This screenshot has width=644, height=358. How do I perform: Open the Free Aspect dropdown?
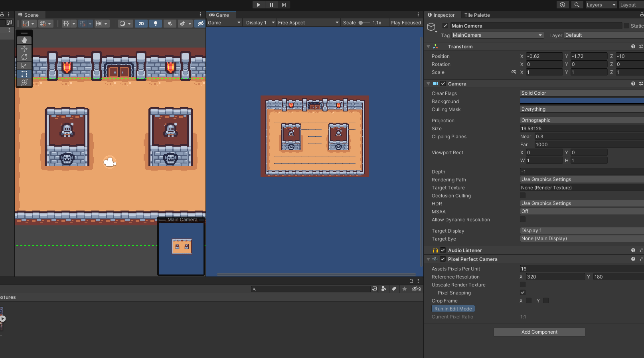point(308,23)
